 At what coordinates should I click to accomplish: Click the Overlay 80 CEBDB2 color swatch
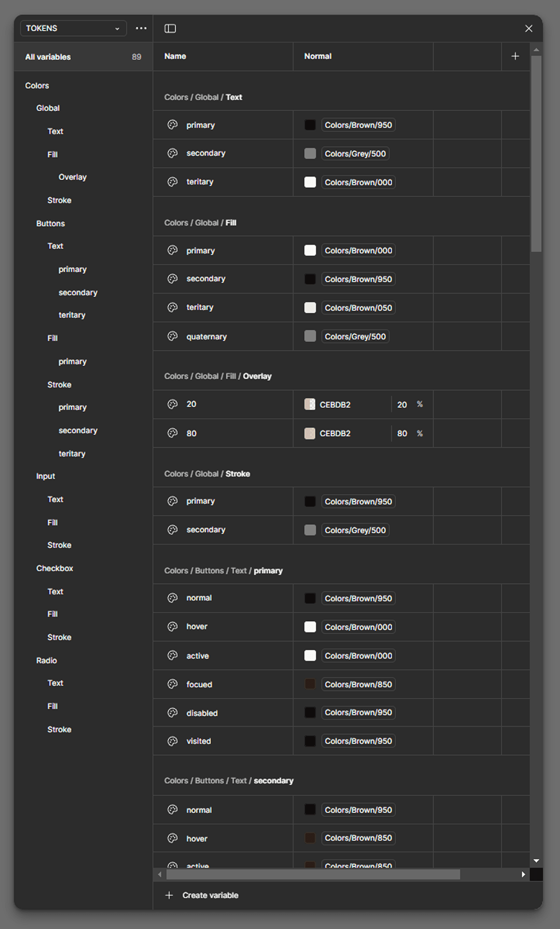pyautogui.click(x=310, y=433)
